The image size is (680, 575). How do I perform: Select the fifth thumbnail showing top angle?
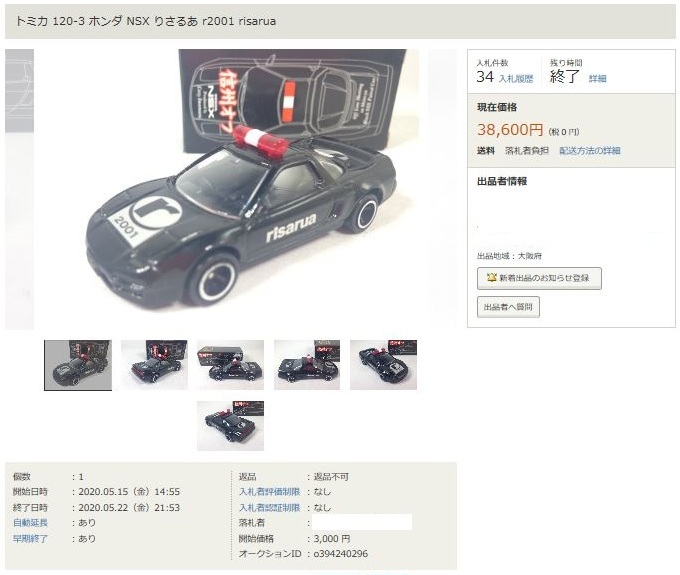383,365
